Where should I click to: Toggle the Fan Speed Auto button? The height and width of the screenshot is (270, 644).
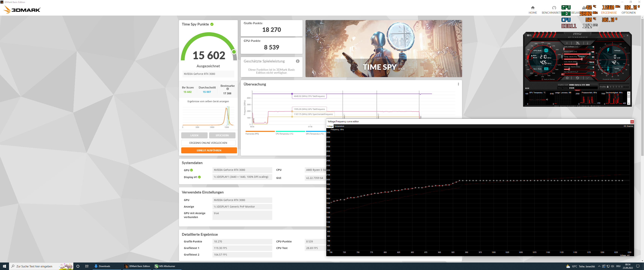(593, 76)
